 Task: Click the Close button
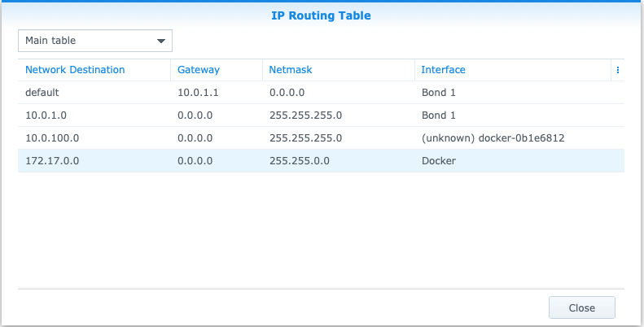tap(581, 307)
